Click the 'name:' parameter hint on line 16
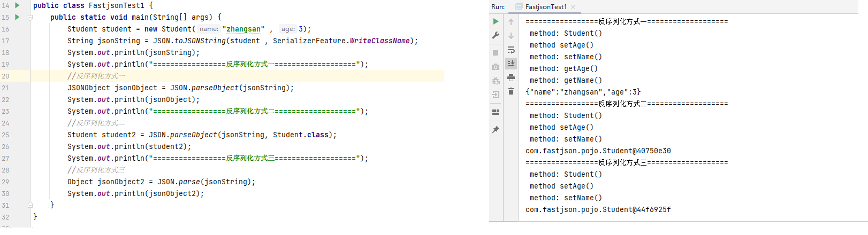 tap(209, 29)
